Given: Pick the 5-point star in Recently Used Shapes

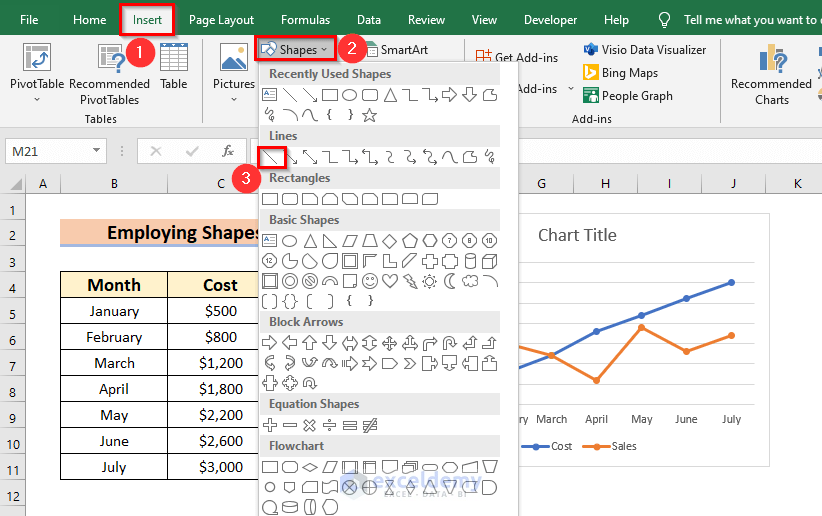Looking at the screenshot, I should click(370, 115).
